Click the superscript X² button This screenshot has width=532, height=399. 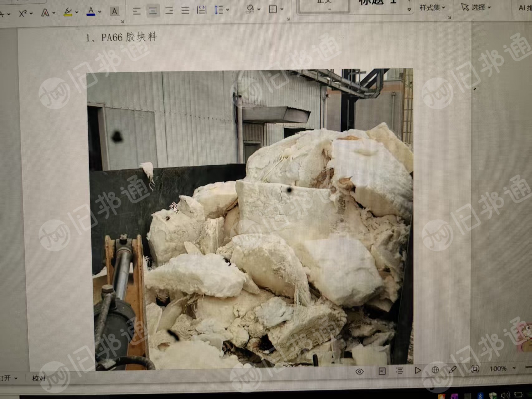point(22,13)
